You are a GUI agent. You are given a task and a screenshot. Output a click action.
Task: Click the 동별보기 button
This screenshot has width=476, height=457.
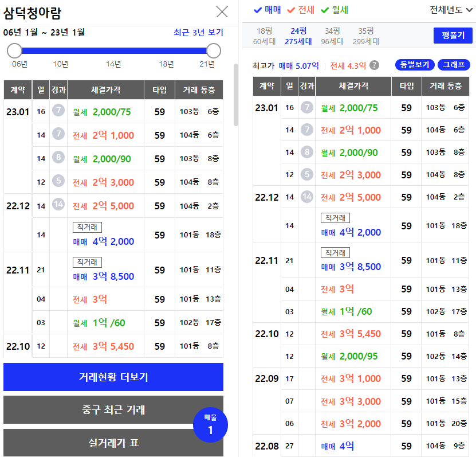(x=415, y=65)
